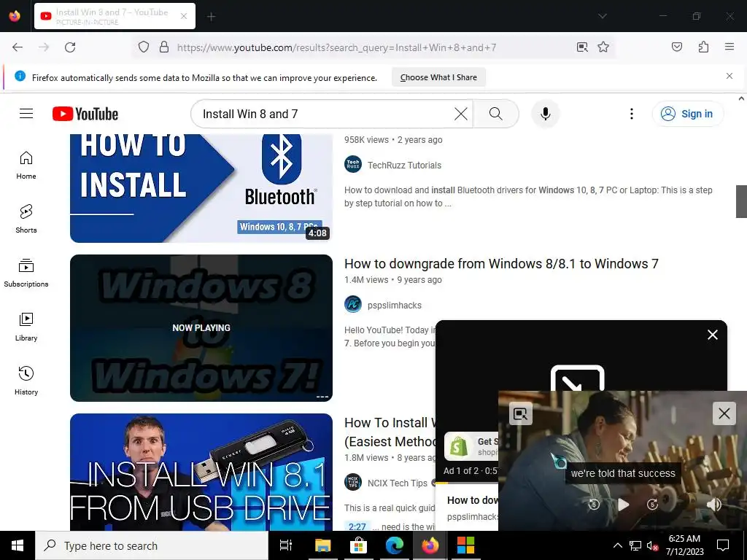Viewport: 747px width, 560px height.
Task: Click the Shopify ad logo
Action: pos(458,447)
